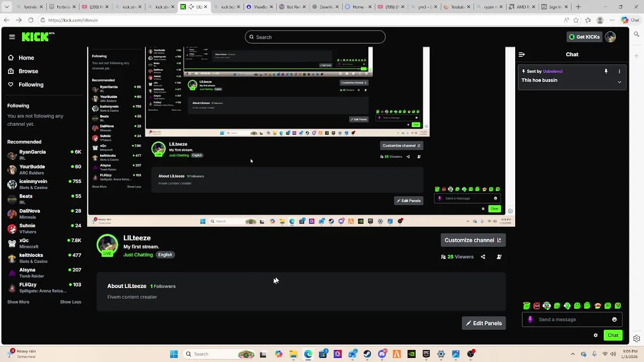Open xQc recommended channel
Viewport: 644px width, 362px height.
point(44,243)
